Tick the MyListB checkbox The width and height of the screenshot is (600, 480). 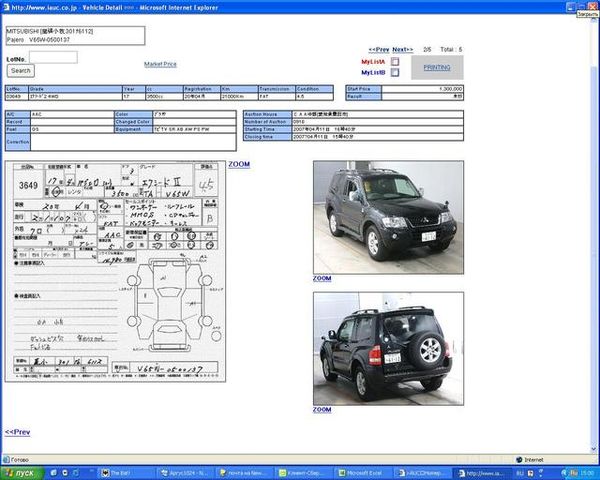(395, 72)
